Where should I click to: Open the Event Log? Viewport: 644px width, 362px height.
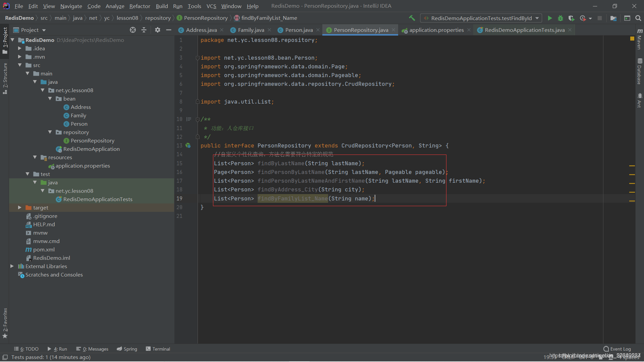click(617, 349)
